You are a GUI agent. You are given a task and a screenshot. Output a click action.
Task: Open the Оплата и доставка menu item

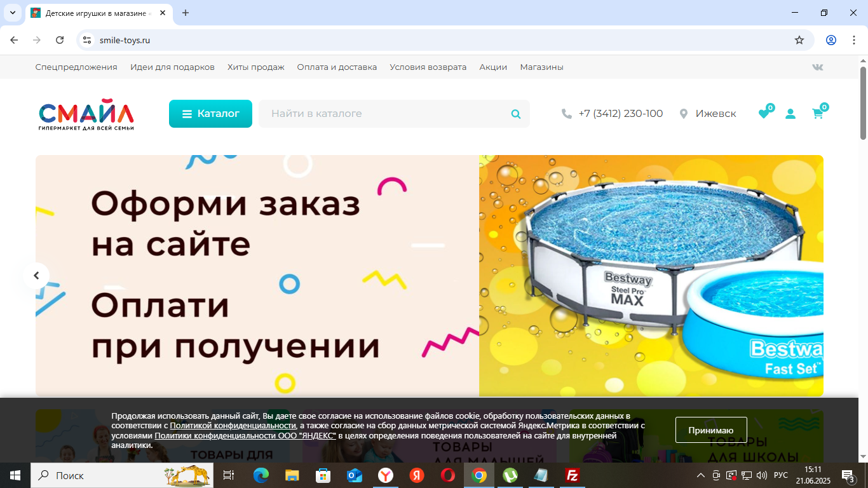pos(337,67)
